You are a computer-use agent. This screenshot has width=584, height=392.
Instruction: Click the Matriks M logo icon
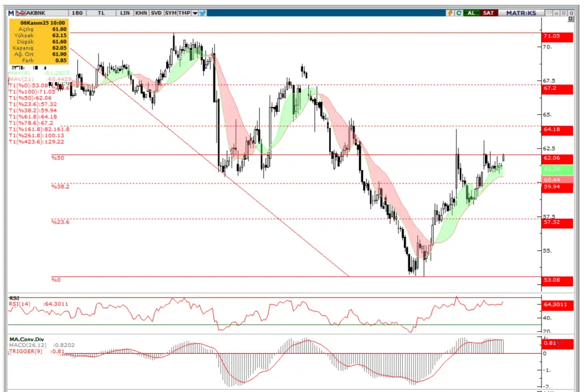pyautogui.click(x=10, y=13)
